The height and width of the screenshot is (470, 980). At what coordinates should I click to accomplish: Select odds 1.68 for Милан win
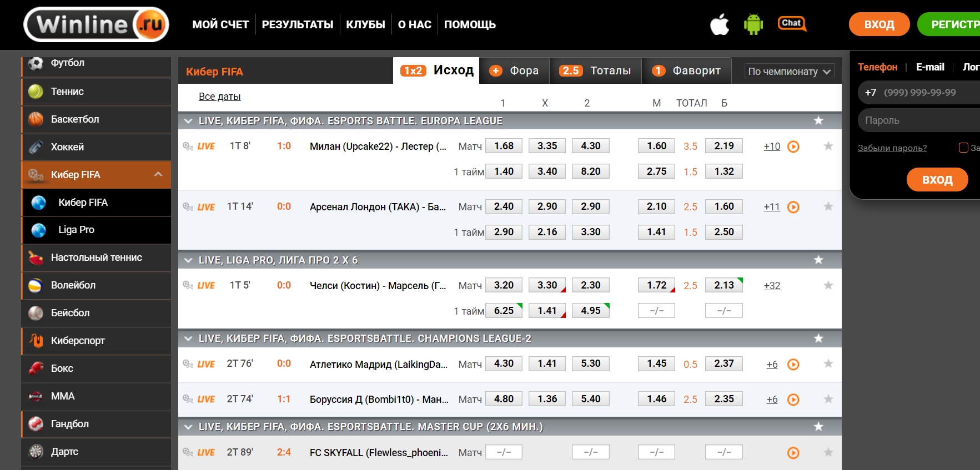pyautogui.click(x=504, y=146)
